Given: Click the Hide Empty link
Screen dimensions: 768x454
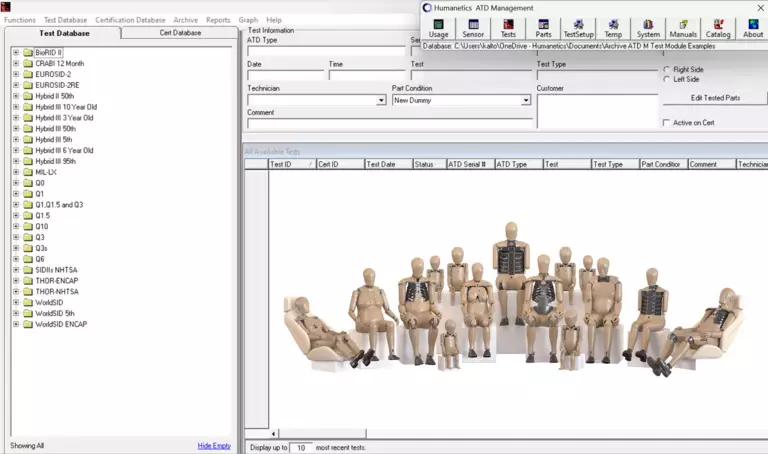Looking at the screenshot, I should click(214, 446).
